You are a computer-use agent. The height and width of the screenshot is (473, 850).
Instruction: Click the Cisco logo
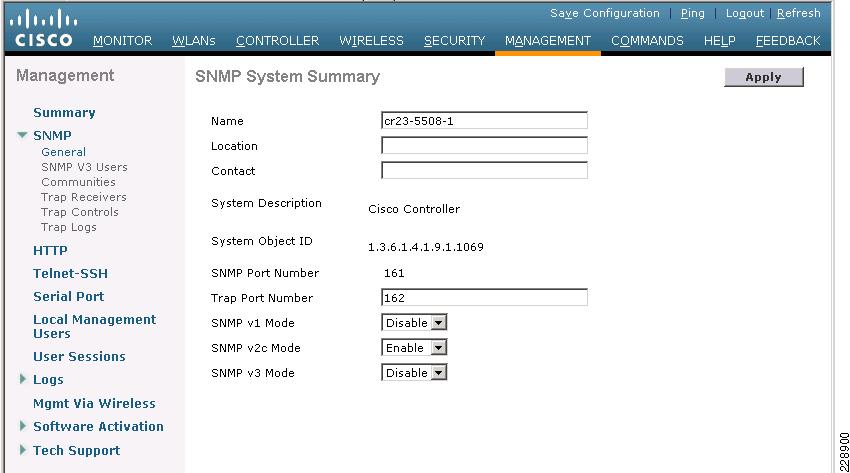43,29
